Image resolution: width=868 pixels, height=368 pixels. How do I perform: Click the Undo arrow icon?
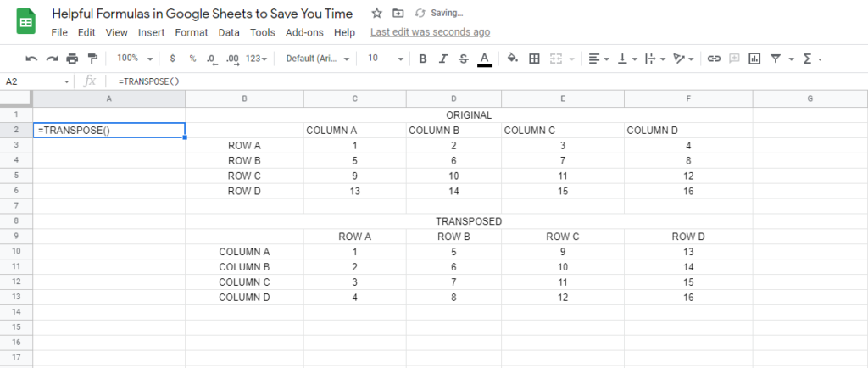(x=31, y=59)
